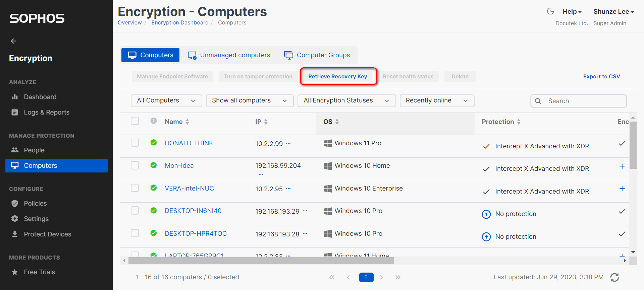The image size is (644, 290).
Task: Open the Show all computers dropdown
Action: coord(250,101)
